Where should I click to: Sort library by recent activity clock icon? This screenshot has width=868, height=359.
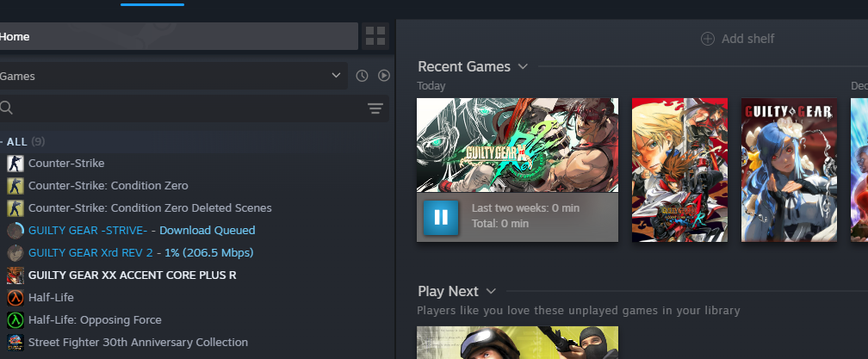(362, 76)
